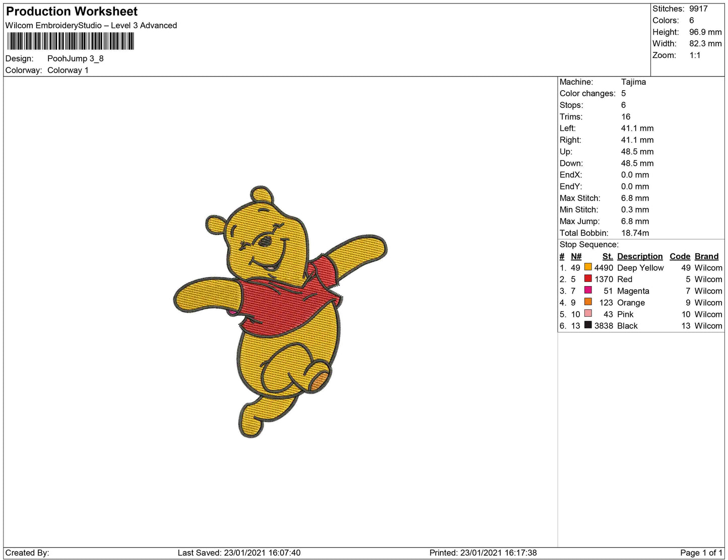Click the Deep Yellow color swatch
This screenshot has width=728, height=560.
coord(588,267)
